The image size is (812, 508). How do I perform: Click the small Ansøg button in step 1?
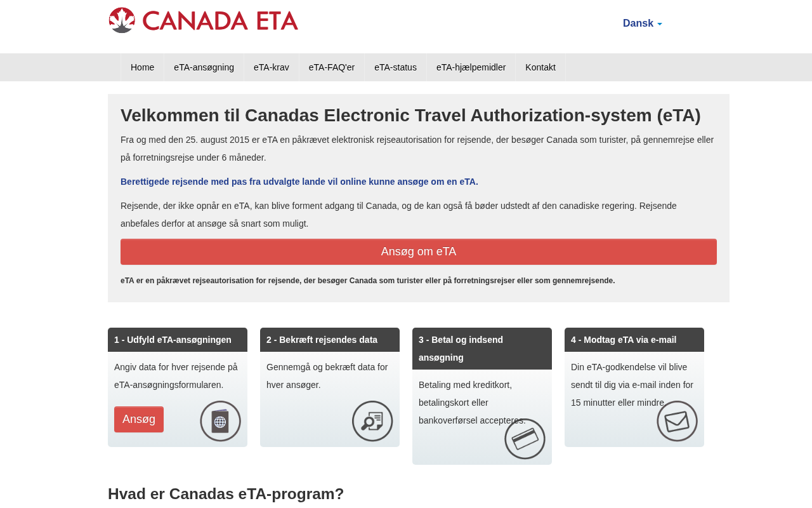139,419
